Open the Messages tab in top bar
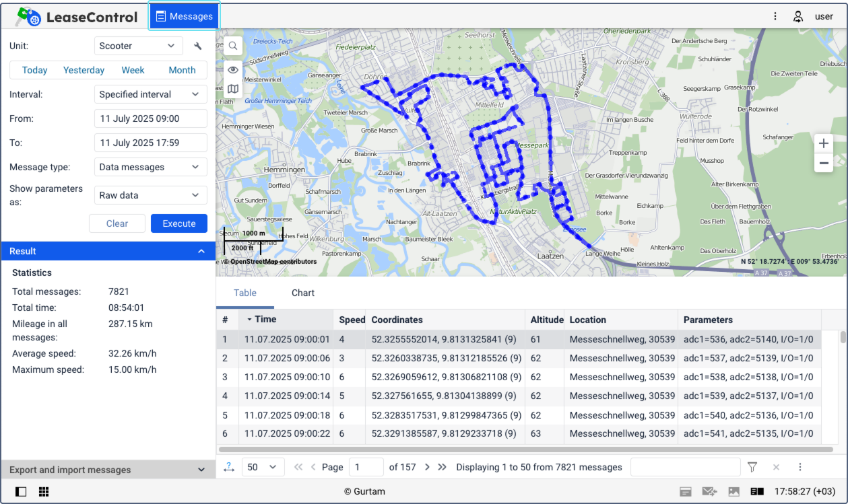848x504 pixels. [x=184, y=16]
